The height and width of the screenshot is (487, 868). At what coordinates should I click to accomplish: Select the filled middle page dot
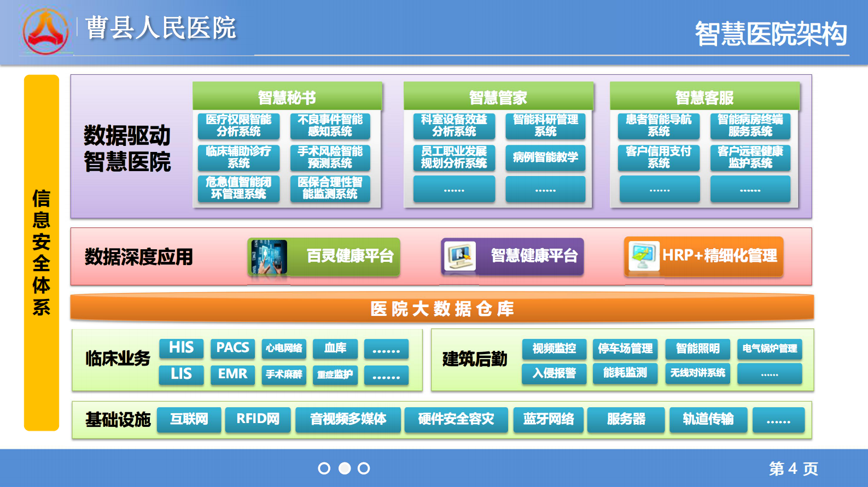coord(345,468)
